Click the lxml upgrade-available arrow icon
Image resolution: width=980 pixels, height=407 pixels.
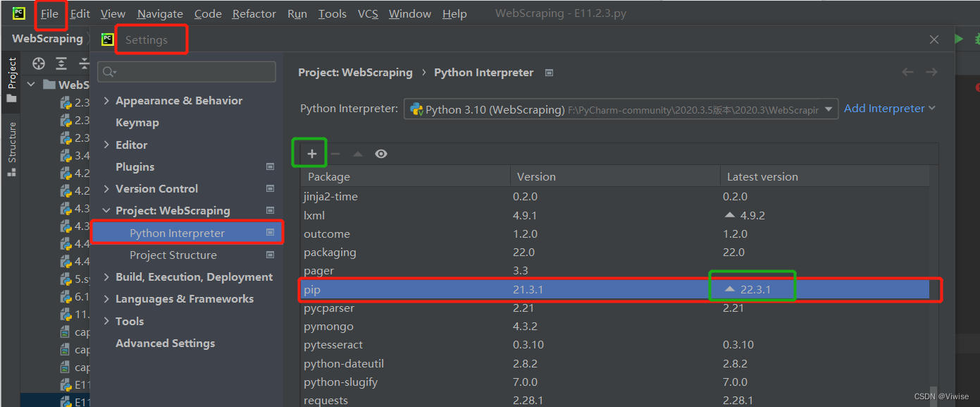click(730, 215)
